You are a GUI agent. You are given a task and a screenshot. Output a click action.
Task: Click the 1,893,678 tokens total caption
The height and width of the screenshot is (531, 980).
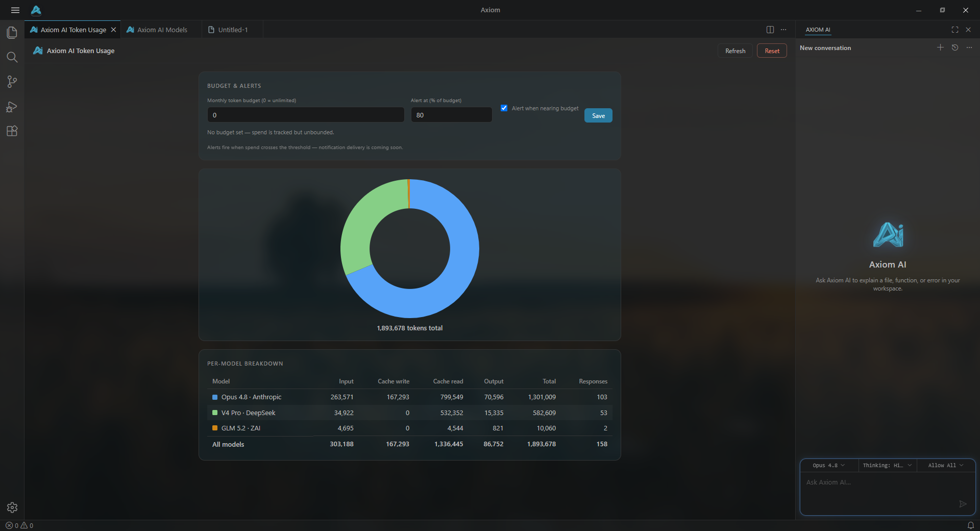410,328
